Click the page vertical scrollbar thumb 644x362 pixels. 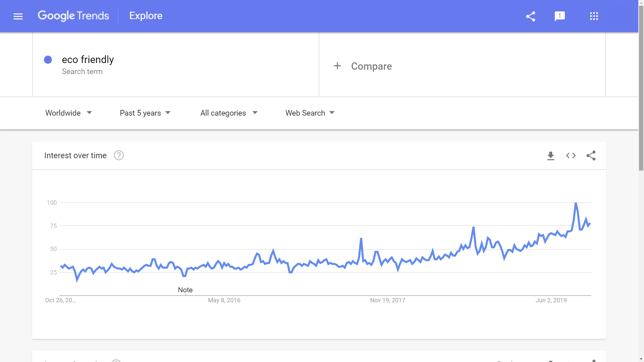(x=641, y=87)
